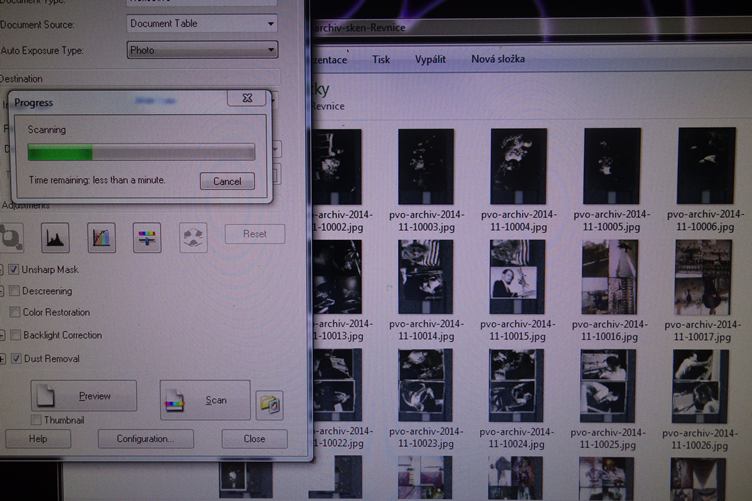
Task: Select thumbnail pvo-archiv-2014-11-10004.jpg
Action: [x=518, y=166]
